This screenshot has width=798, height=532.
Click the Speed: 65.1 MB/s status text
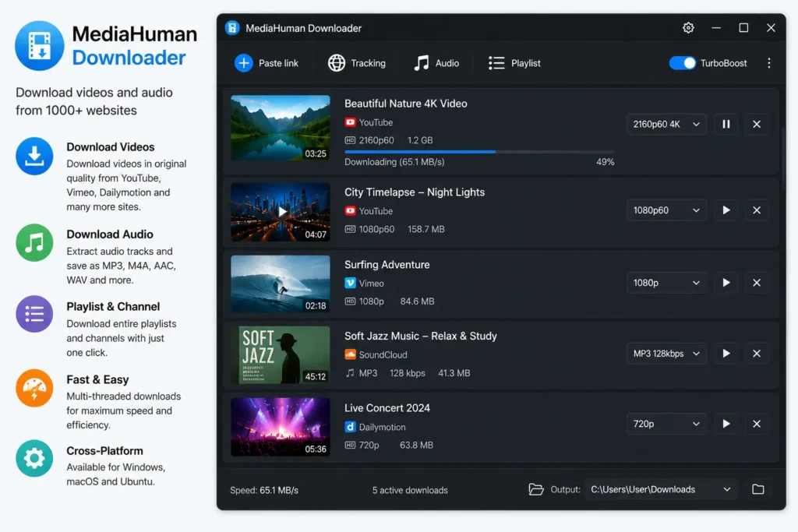264,490
